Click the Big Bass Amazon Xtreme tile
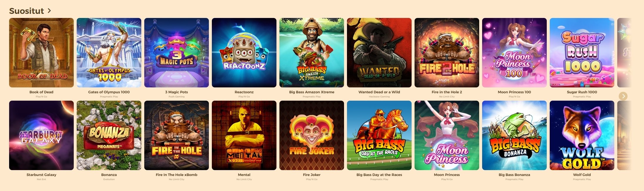The height and width of the screenshot is (191, 644). point(312,53)
